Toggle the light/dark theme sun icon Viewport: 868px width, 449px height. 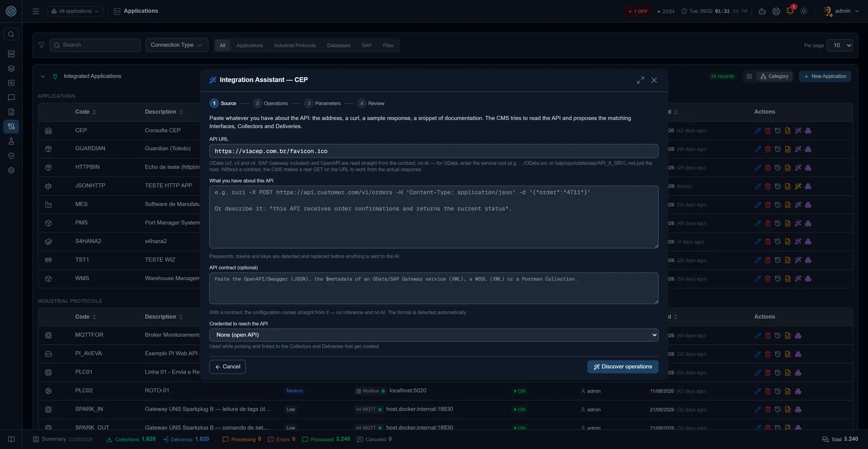[x=803, y=11]
